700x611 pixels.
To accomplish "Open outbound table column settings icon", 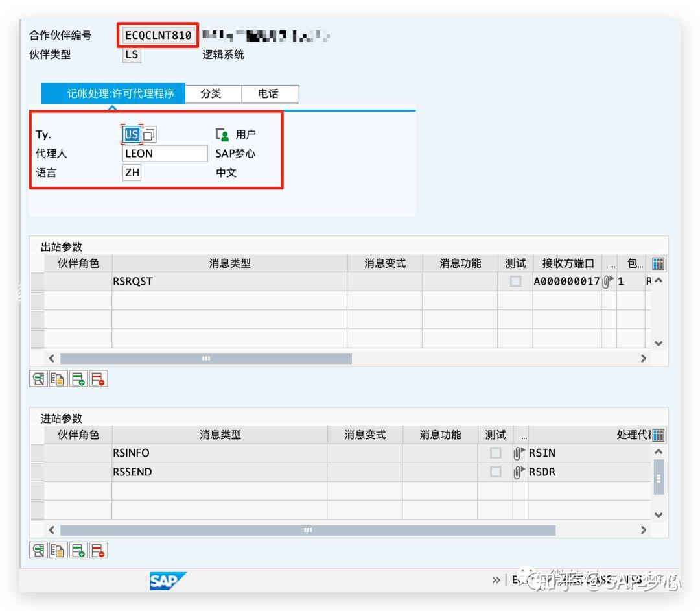I will (658, 263).
